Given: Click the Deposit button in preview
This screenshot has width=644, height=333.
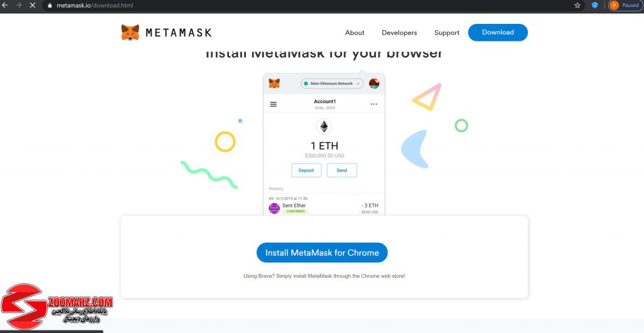Looking at the screenshot, I should click(x=306, y=170).
